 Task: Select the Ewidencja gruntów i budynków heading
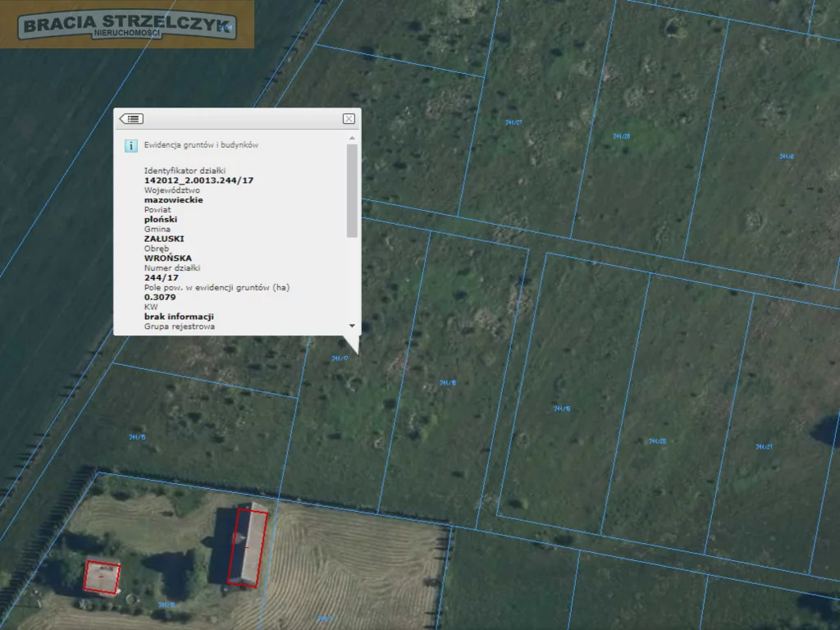coord(202,144)
